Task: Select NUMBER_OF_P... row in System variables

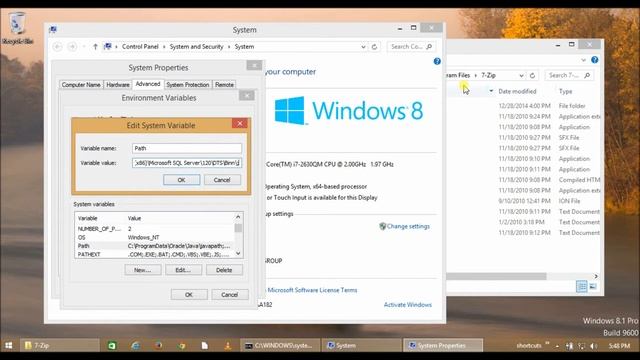Action: coord(155,229)
